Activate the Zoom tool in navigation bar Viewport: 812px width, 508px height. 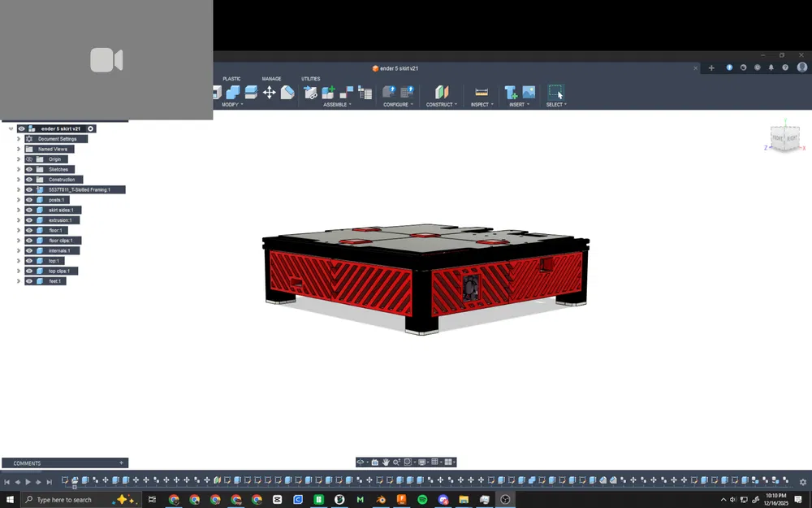tap(397, 462)
